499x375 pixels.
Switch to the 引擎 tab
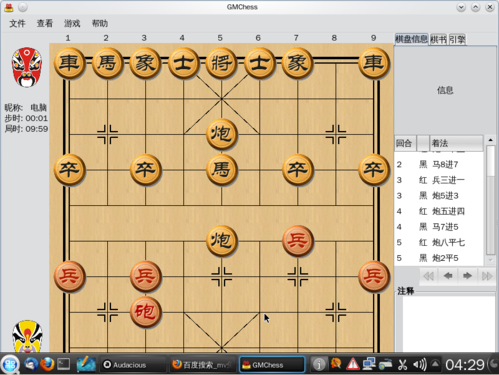click(x=457, y=40)
